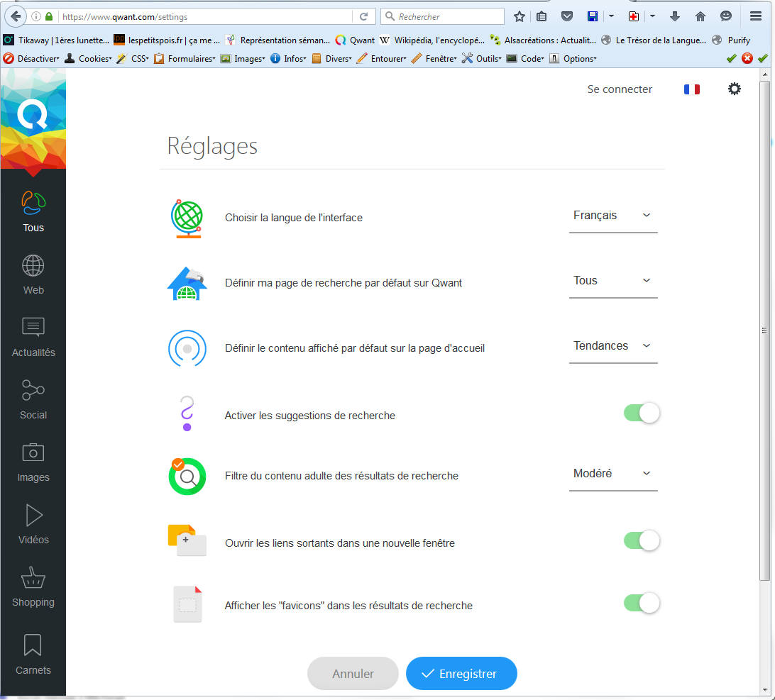This screenshot has width=775, height=700.
Task: Open the Carnets bookmark section
Action: 33,654
